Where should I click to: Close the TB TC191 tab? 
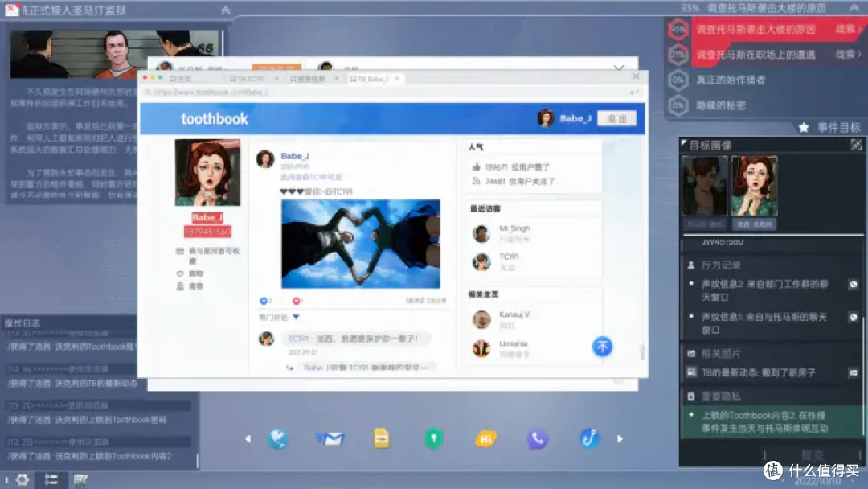(276, 79)
